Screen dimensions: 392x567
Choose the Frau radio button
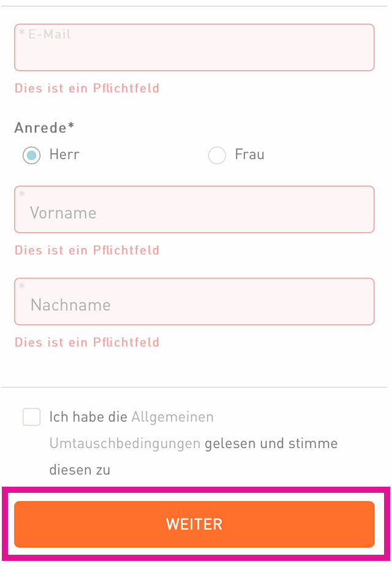point(217,156)
